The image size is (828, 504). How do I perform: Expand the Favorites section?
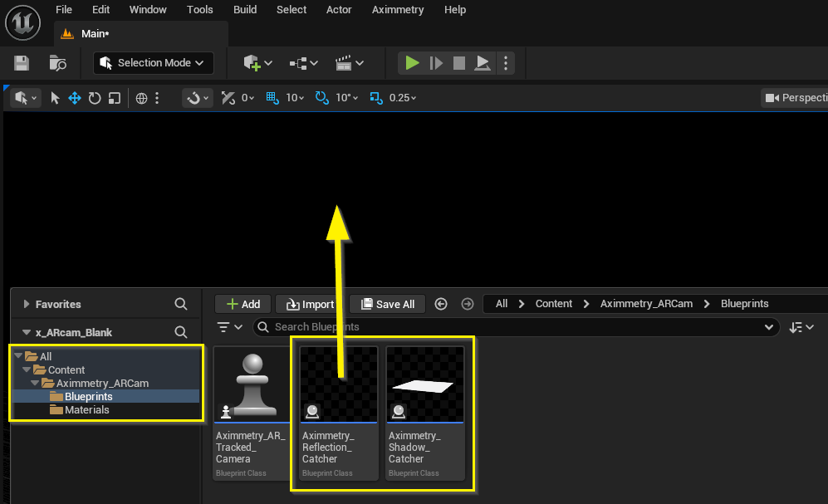tap(27, 304)
